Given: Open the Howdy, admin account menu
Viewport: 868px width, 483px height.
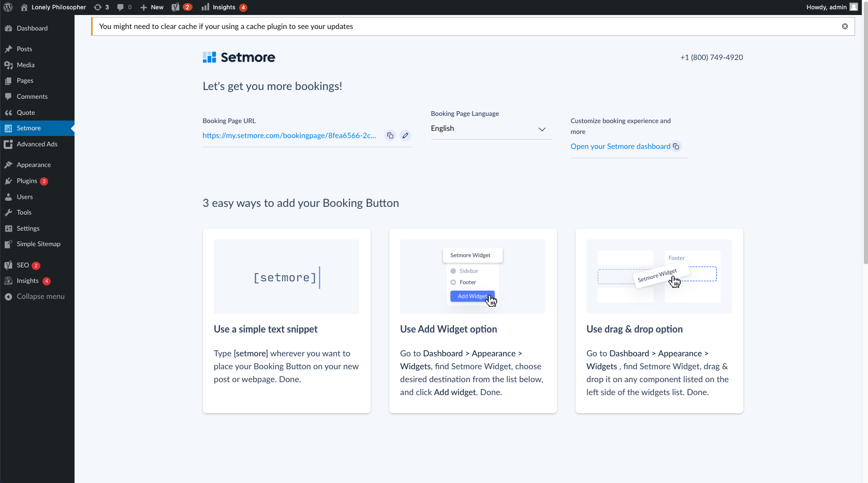Looking at the screenshot, I should [x=832, y=7].
